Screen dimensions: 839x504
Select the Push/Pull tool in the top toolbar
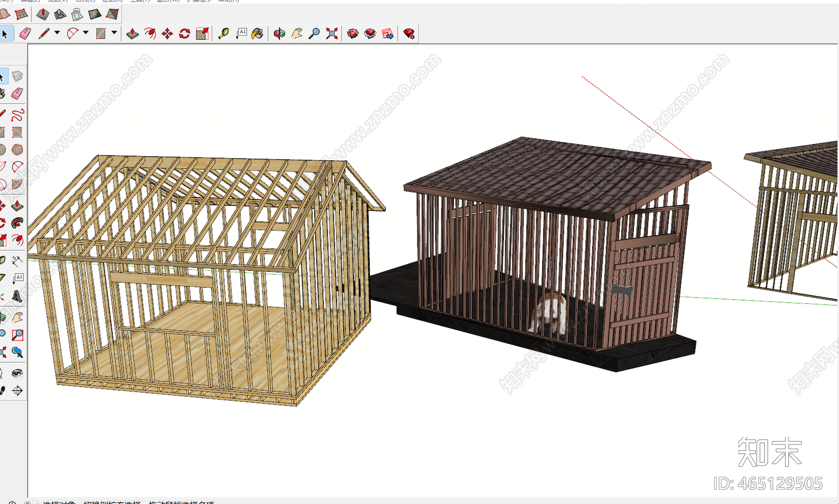(x=133, y=34)
